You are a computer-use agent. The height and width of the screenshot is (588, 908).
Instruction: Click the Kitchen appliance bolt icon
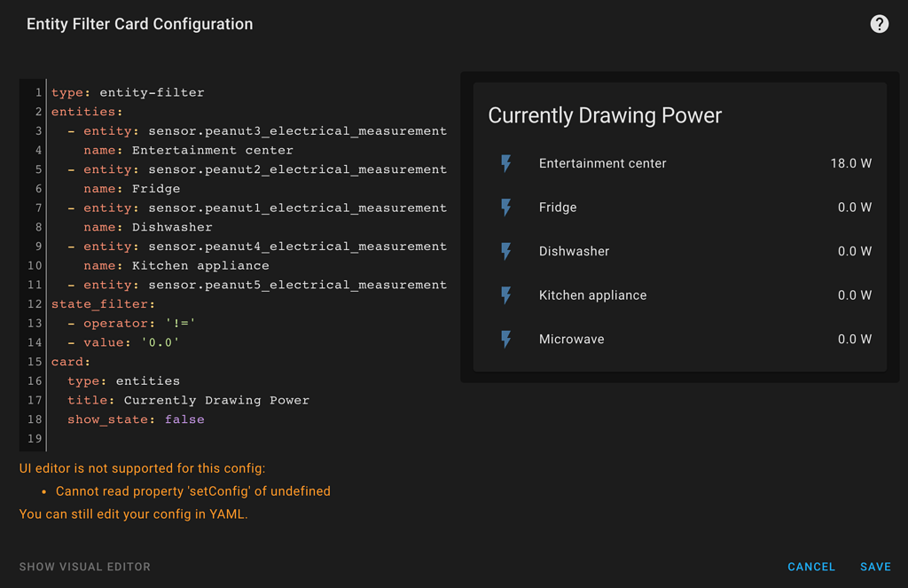pyautogui.click(x=506, y=295)
